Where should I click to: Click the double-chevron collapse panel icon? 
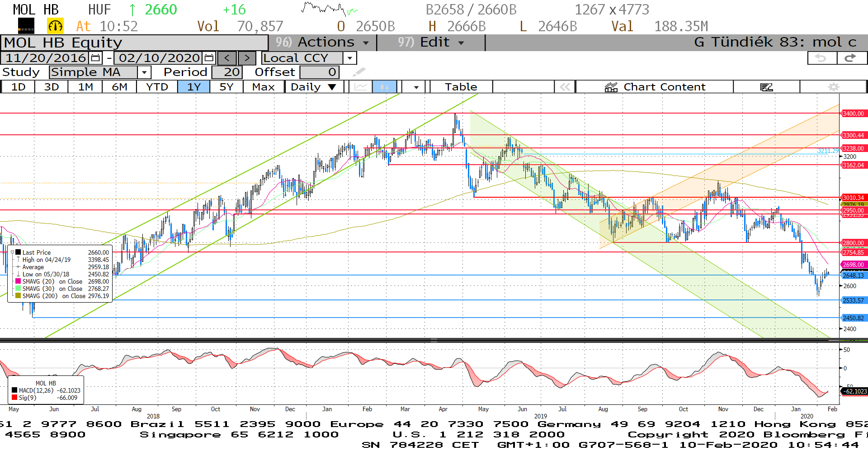pyautogui.click(x=565, y=87)
